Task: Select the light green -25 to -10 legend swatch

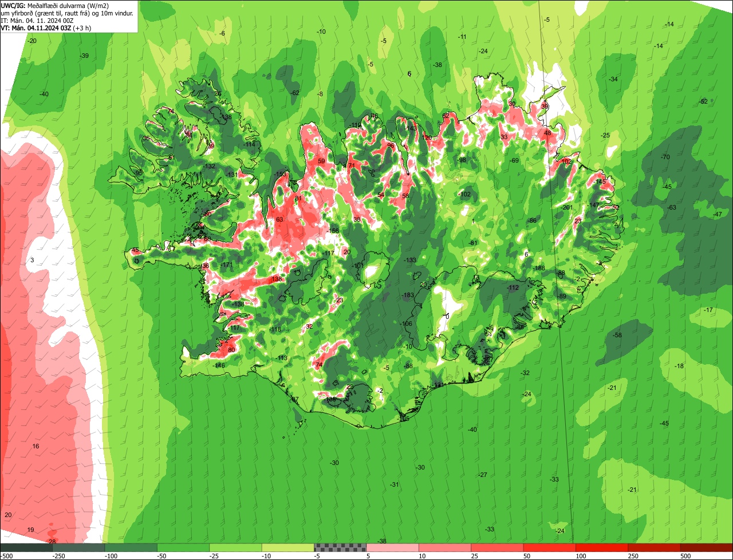Action: click(x=236, y=547)
